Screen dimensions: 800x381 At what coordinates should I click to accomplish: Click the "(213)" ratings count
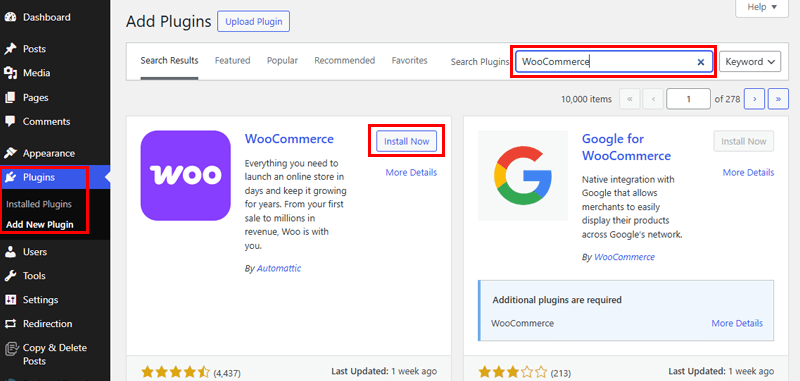pyautogui.click(x=561, y=372)
